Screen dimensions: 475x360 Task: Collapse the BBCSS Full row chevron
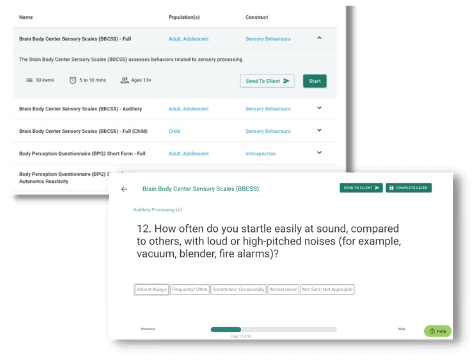(x=319, y=38)
